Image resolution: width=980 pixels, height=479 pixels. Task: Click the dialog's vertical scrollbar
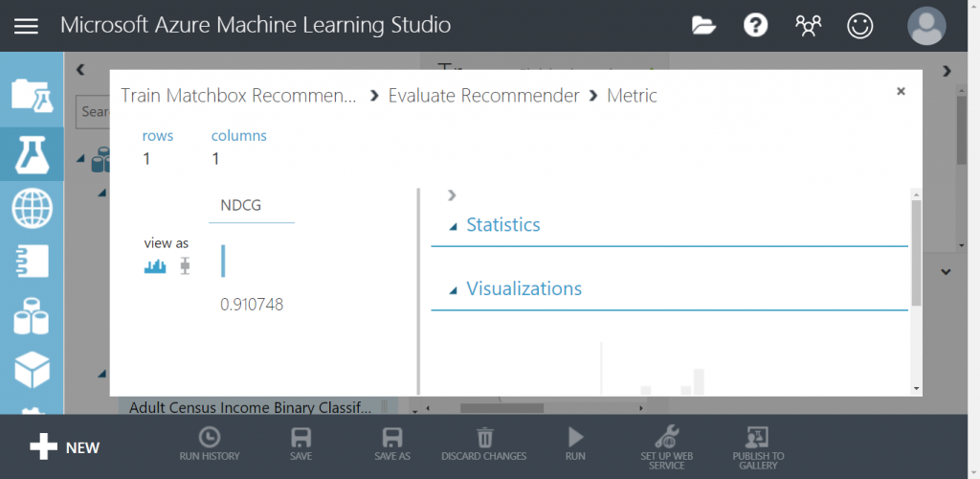(x=916, y=255)
